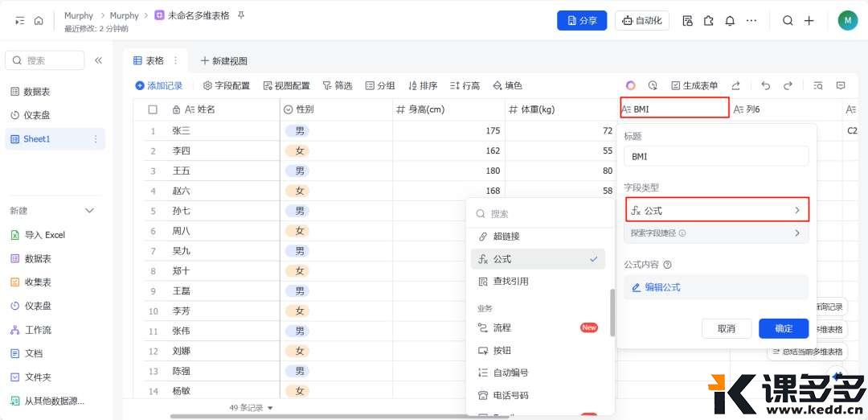Screen dimensions: 868x420
Task: Choose 查找引用 in the field type list
Action: click(x=538, y=282)
